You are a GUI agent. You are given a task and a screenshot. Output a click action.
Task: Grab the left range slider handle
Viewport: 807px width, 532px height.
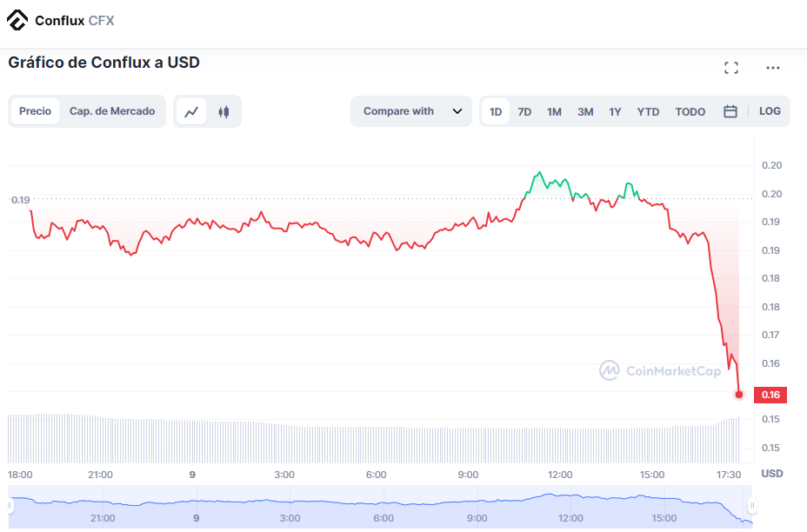coord(10,505)
